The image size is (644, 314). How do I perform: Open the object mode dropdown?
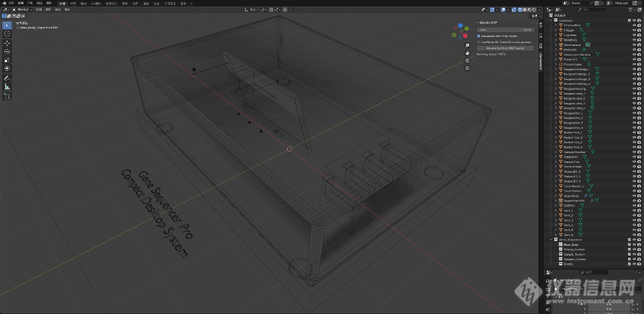22,9
